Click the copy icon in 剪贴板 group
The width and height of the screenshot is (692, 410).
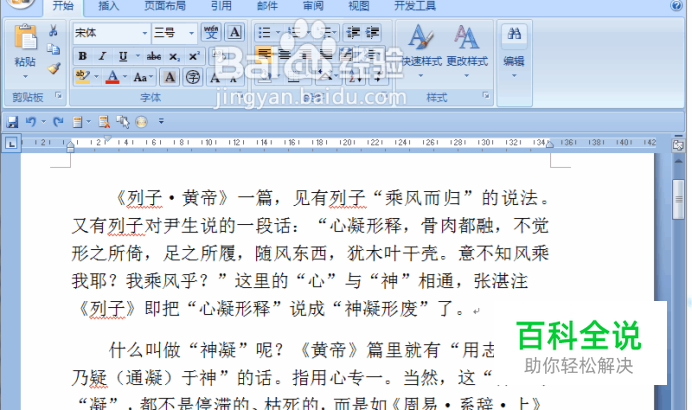pos(53,49)
